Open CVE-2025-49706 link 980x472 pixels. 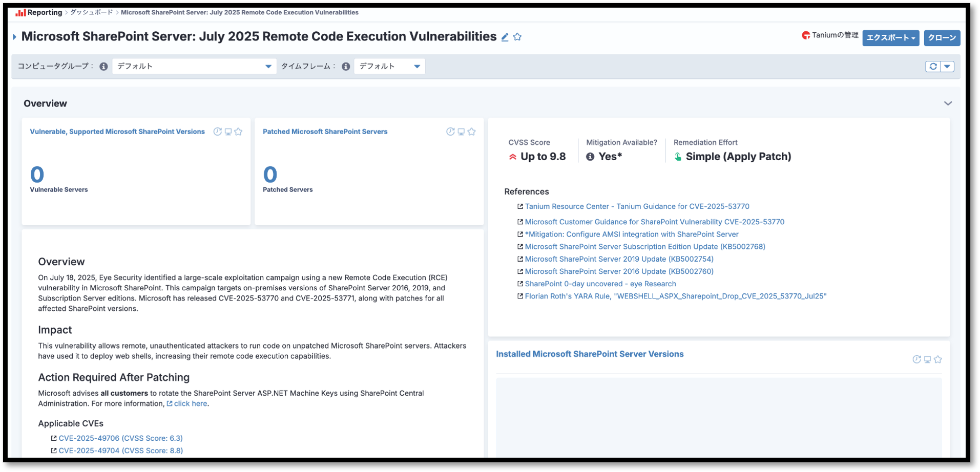(120, 438)
